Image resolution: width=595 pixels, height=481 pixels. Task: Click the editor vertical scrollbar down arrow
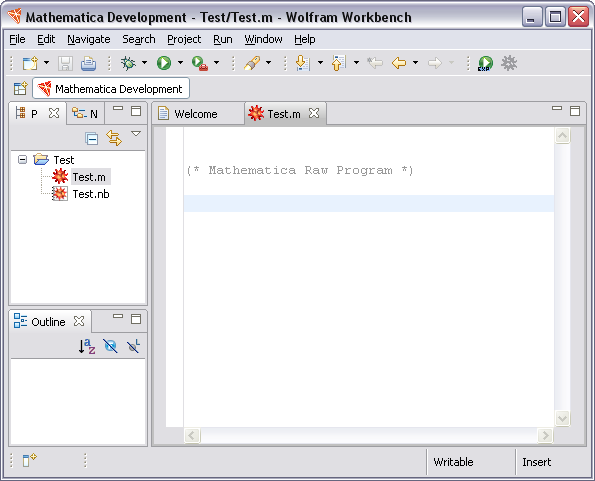[x=562, y=418]
